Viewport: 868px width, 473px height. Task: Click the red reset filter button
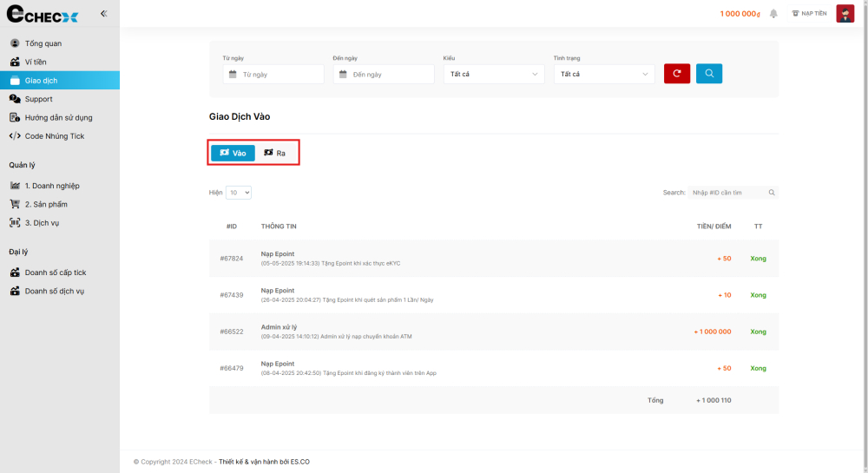pyautogui.click(x=677, y=74)
